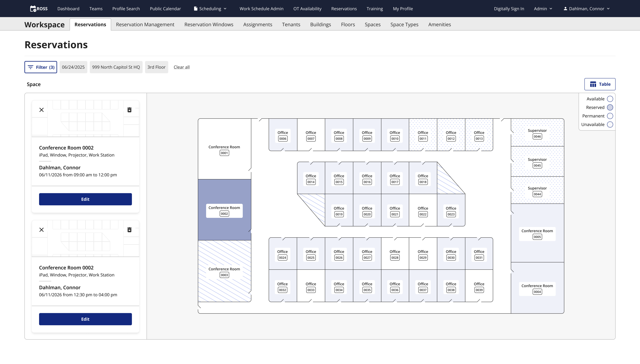Switch to Table view
Screen dimensions: 640x364
600,84
